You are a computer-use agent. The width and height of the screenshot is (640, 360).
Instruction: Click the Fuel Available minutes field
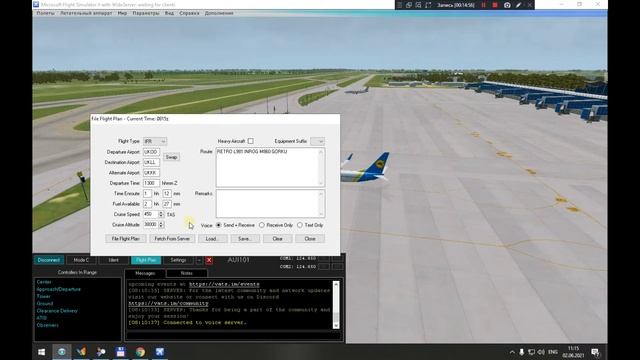[x=167, y=204]
